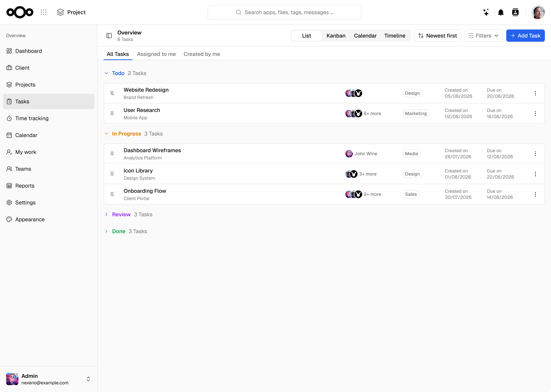The height and width of the screenshot is (392, 551).
Task: Unpin the Website Redesign task
Action: (112, 93)
